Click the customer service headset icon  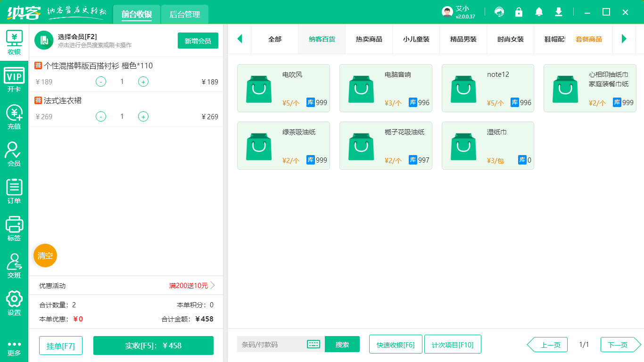[x=499, y=12]
